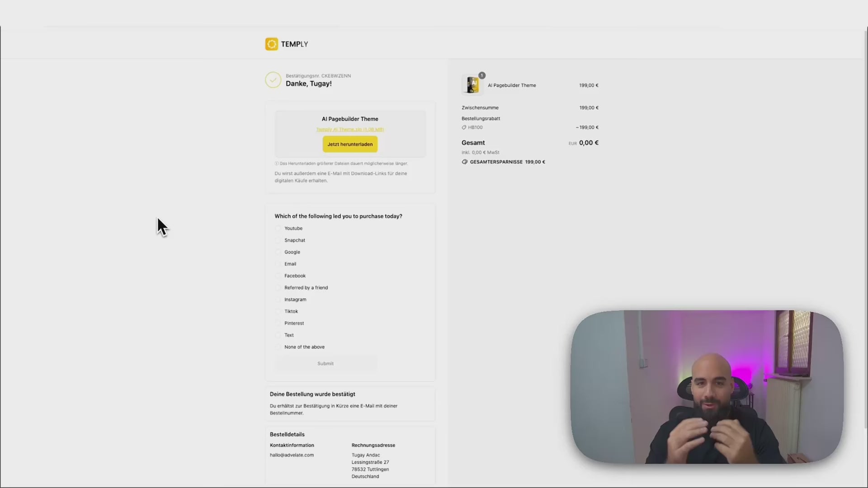Screen dimensions: 868x488
Task: Select the Google radio option
Action: [278, 252]
